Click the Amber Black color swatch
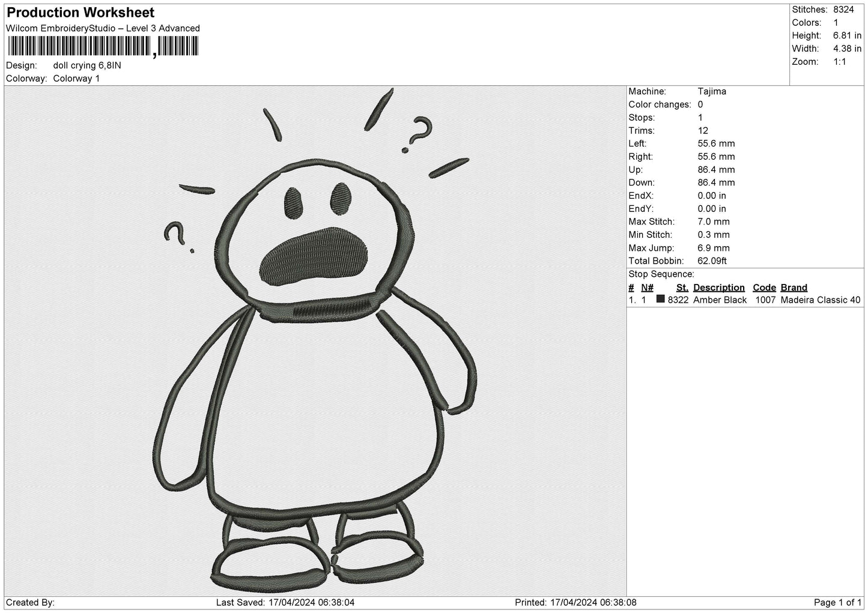This screenshot has height=613, width=868. [661, 299]
